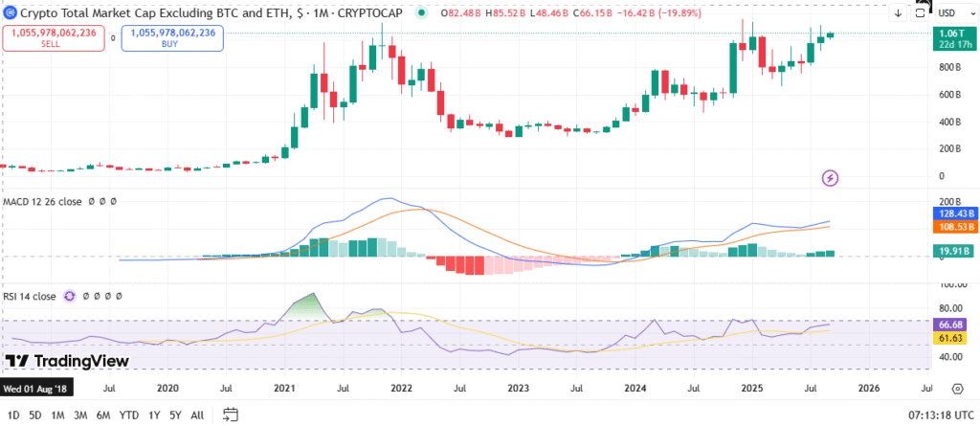980x426 pixels.
Task: Select the YTD time range
Action: (x=127, y=415)
